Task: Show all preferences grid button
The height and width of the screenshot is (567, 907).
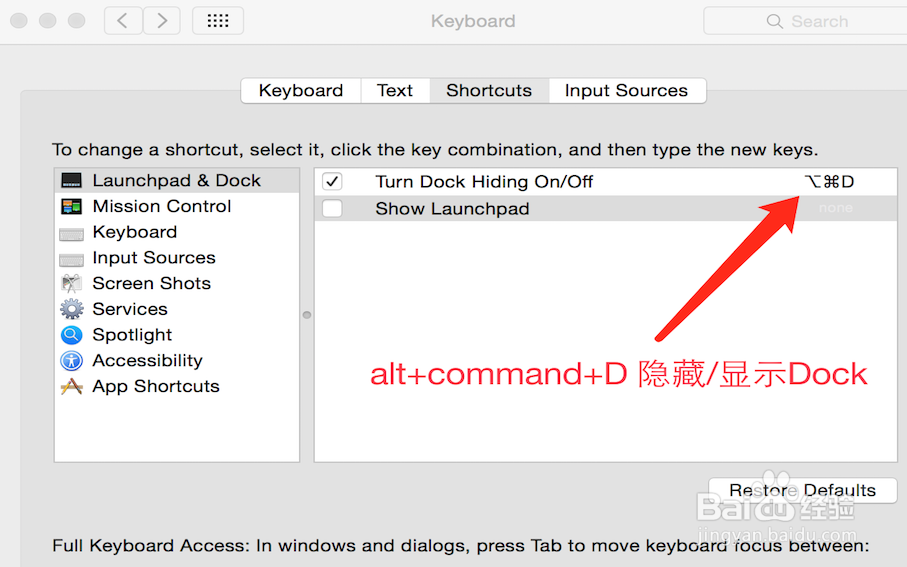Action: click(x=217, y=21)
